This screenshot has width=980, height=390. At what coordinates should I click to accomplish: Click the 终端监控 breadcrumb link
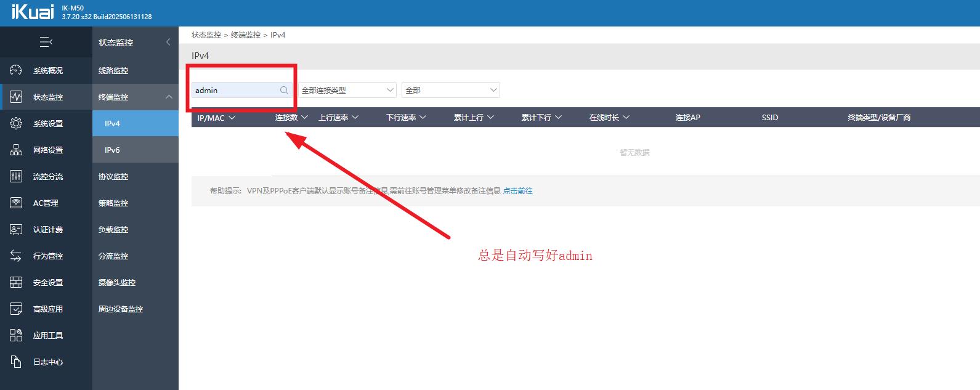coord(245,35)
